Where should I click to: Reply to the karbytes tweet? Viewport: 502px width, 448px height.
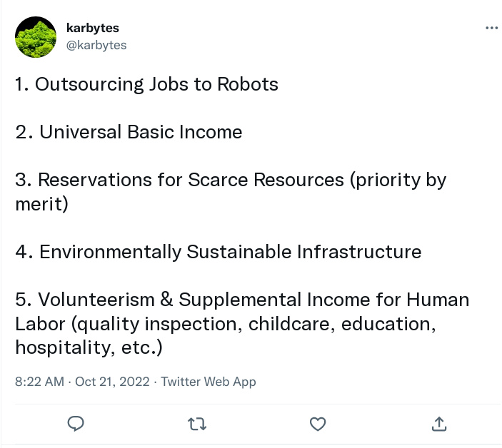[x=76, y=424]
